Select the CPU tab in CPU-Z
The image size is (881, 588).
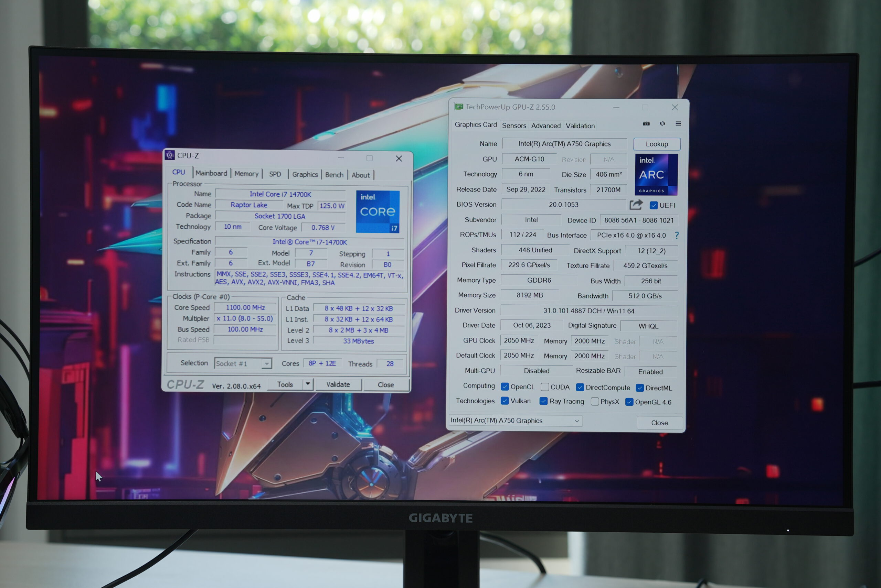(179, 172)
